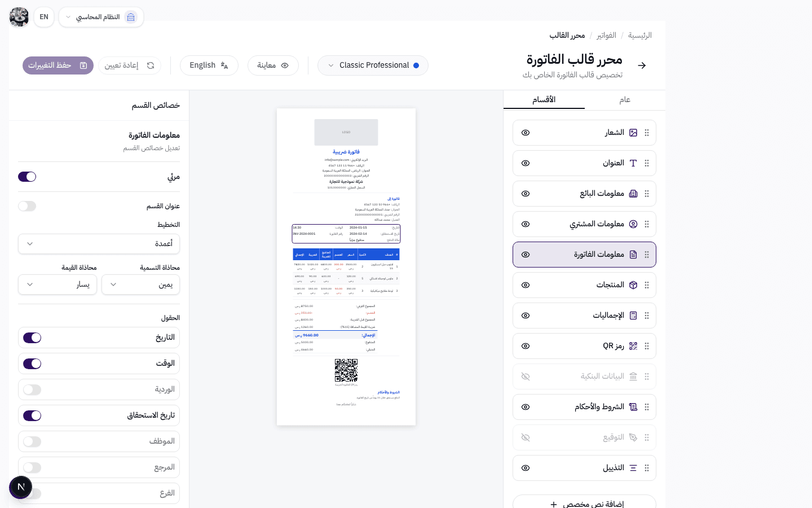Click the رمز QR section QR icon
The height and width of the screenshot is (508, 812).
pos(633,346)
